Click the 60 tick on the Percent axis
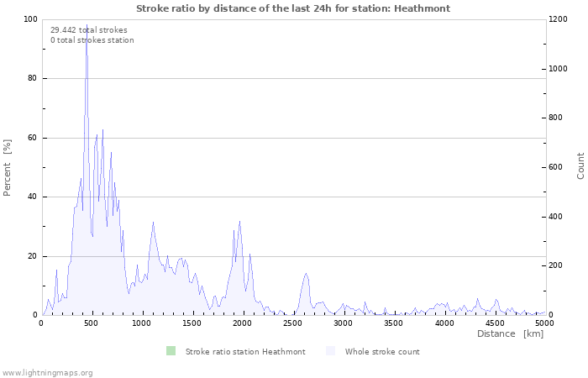This screenshot has width=588, height=378. (31, 138)
